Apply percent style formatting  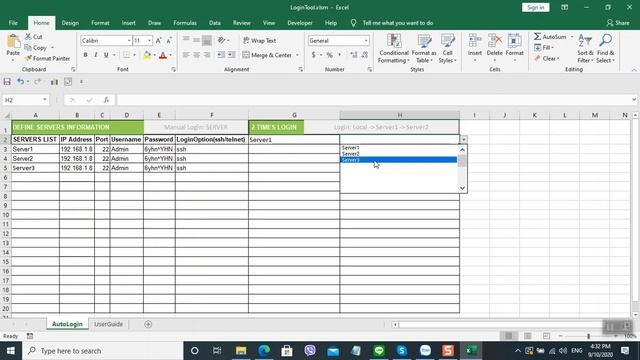(x=329, y=55)
